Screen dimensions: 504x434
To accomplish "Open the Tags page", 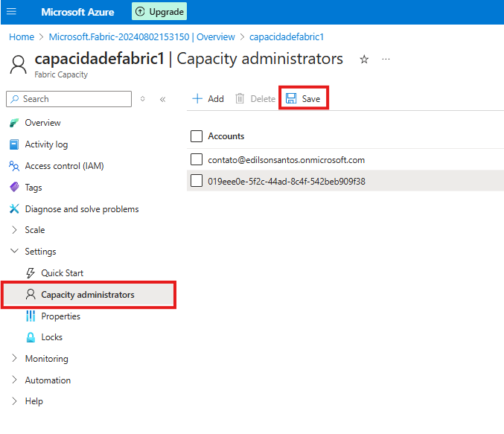I will pyautogui.click(x=34, y=188).
